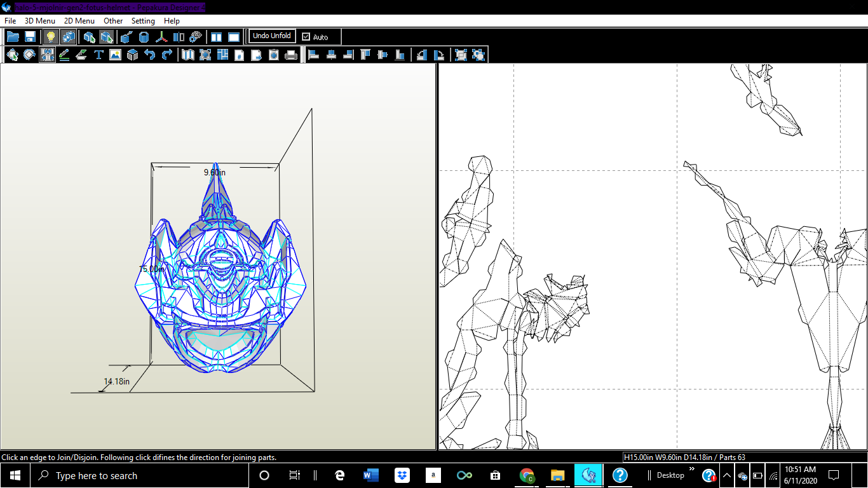Open the 2D Menu
The image size is (868, 488).
(79, 21)
